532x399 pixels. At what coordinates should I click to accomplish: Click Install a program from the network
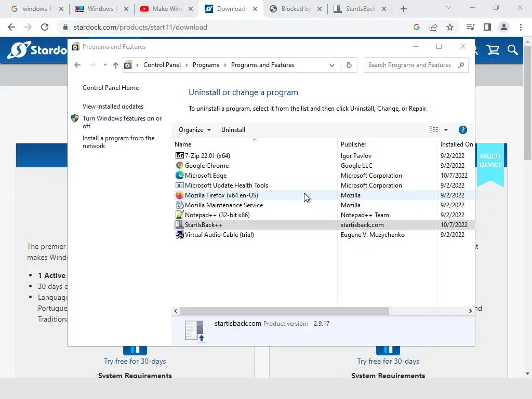click(118, 142)
